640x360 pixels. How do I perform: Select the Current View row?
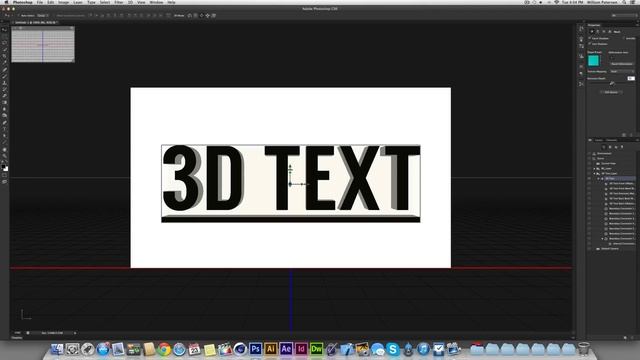tap(611, 164)
